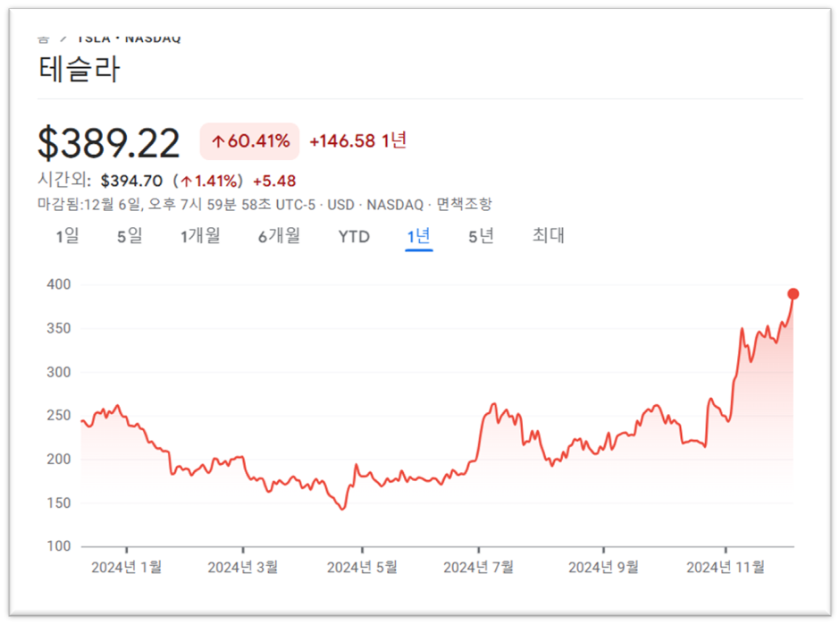Click the 250 y-axis label
The height and width of the screenshot is (625, 840).
58,416
